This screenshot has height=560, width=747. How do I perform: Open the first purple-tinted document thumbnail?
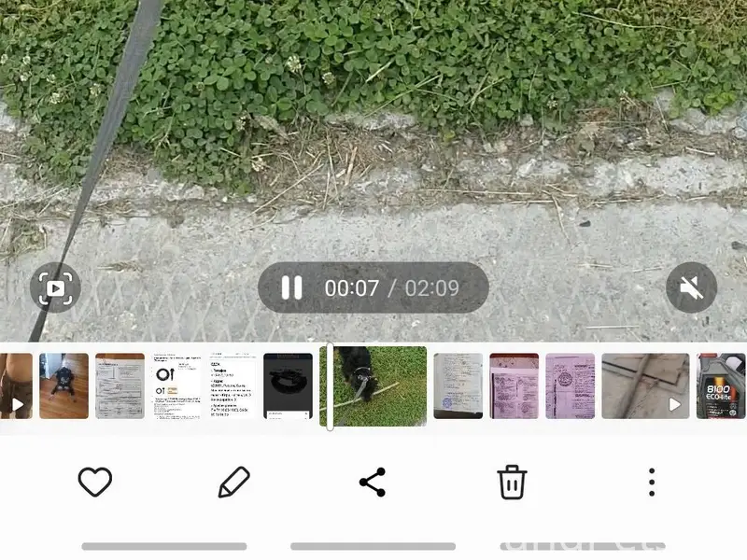514,385
